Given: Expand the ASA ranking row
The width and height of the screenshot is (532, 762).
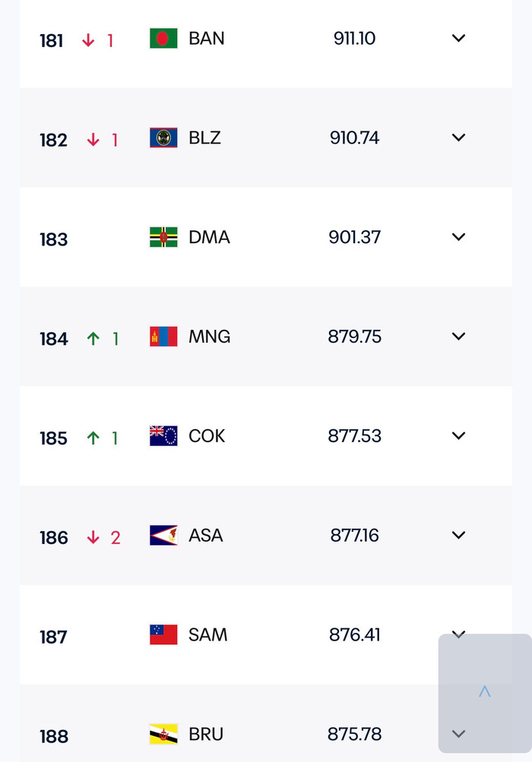Looking at the screenshot, I should point(458,536).
